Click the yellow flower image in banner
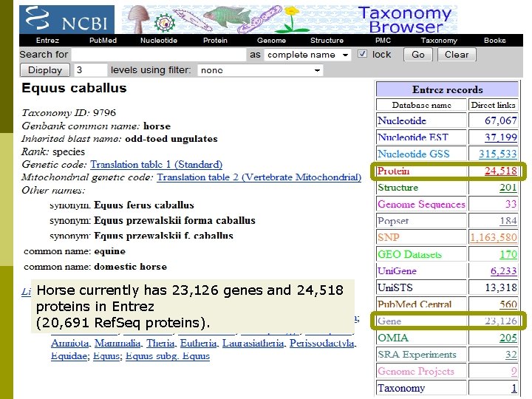The height and width of the screenshot is (399, 532). (291, 20)
